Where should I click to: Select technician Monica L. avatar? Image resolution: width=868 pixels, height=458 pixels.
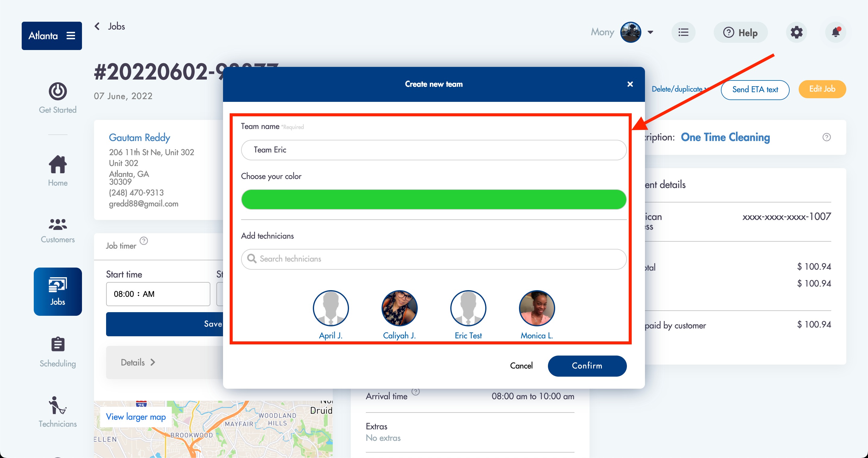(537, 308)
